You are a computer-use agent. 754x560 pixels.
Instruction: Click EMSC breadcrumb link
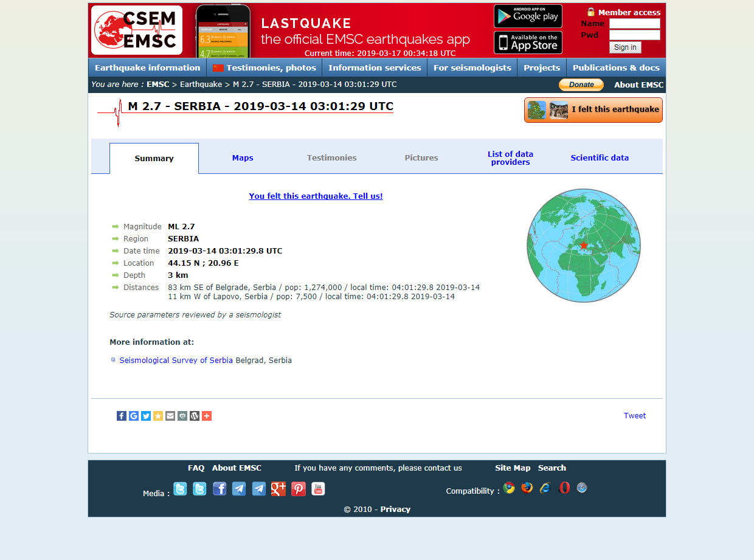point(158,85)
